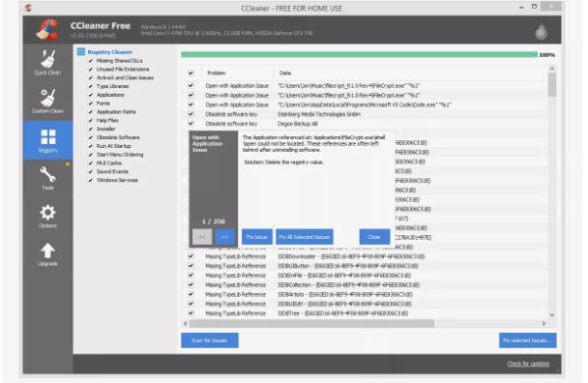Open the Tools wrench section
The height and width of the screenshot is (383, 588).
point(47,178)
